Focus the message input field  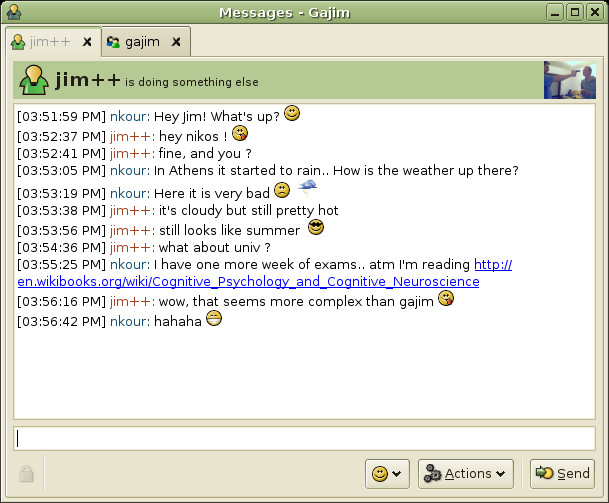(x=304, y=439)
